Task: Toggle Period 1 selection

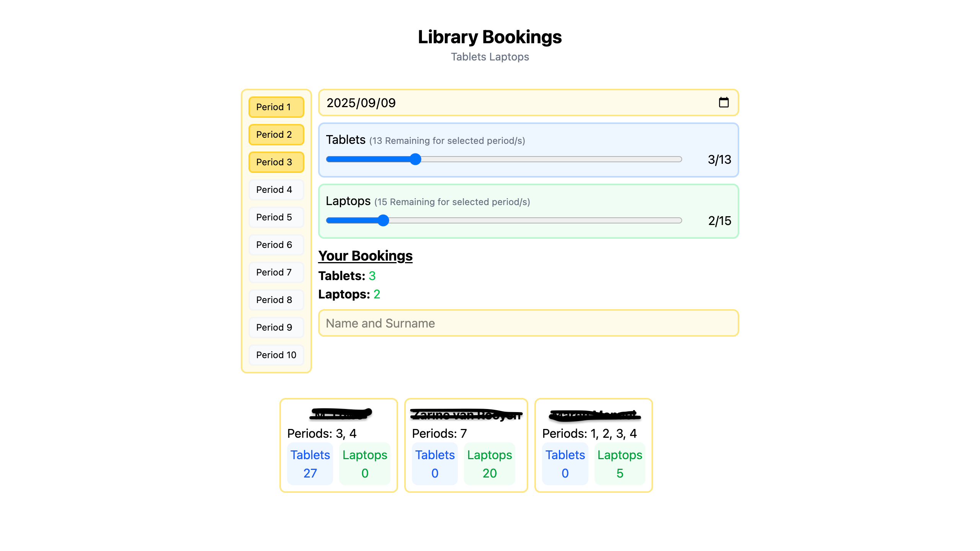Action: coord(276,107)
